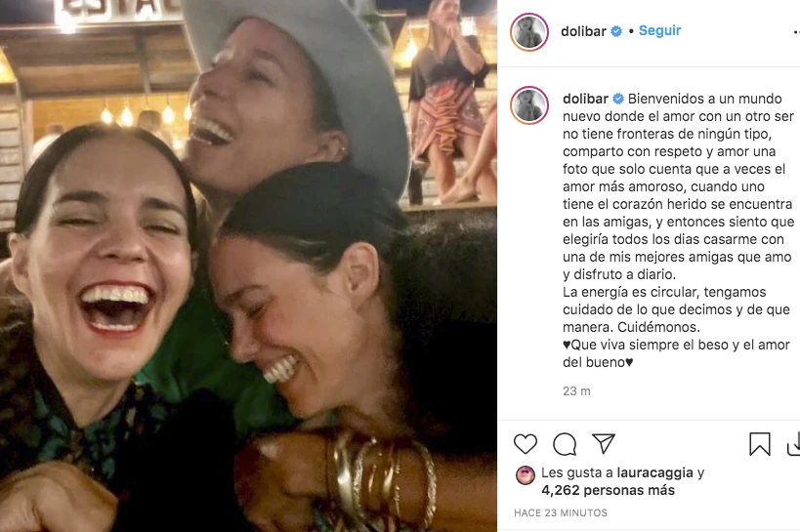
Task: Open the HACE 23 MINUTOS timestamp link
Action: click(x=561, y=513)
